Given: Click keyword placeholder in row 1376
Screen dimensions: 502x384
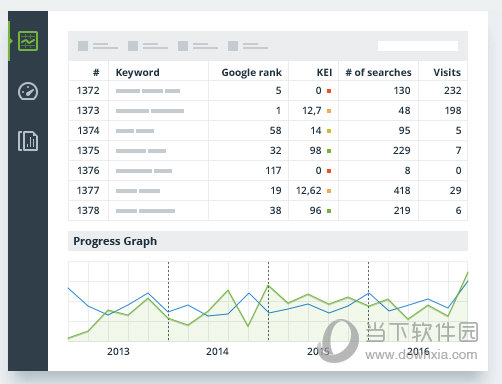Looking at the screenshot, I should [x=144, y=171].
